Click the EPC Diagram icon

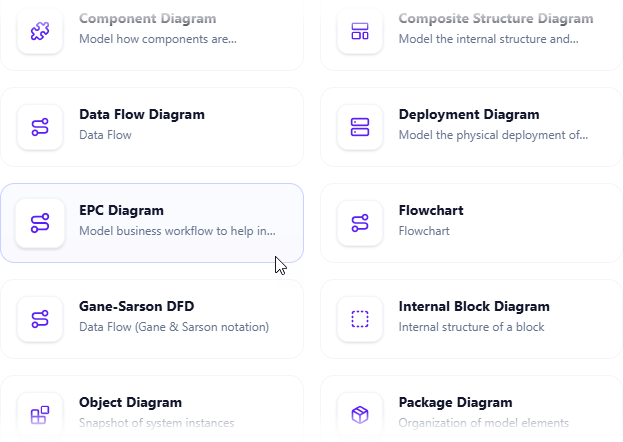pyautogui.click(x=40, y=222)
